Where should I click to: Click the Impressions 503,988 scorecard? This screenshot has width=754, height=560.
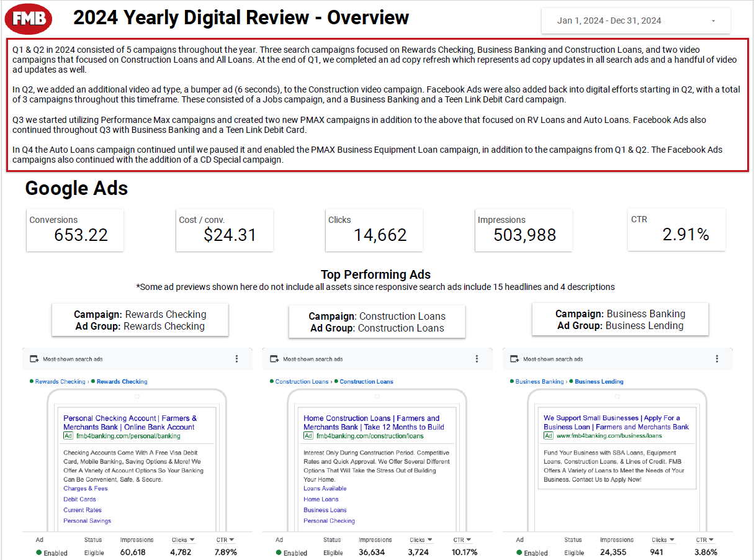[x=524, y=230]
